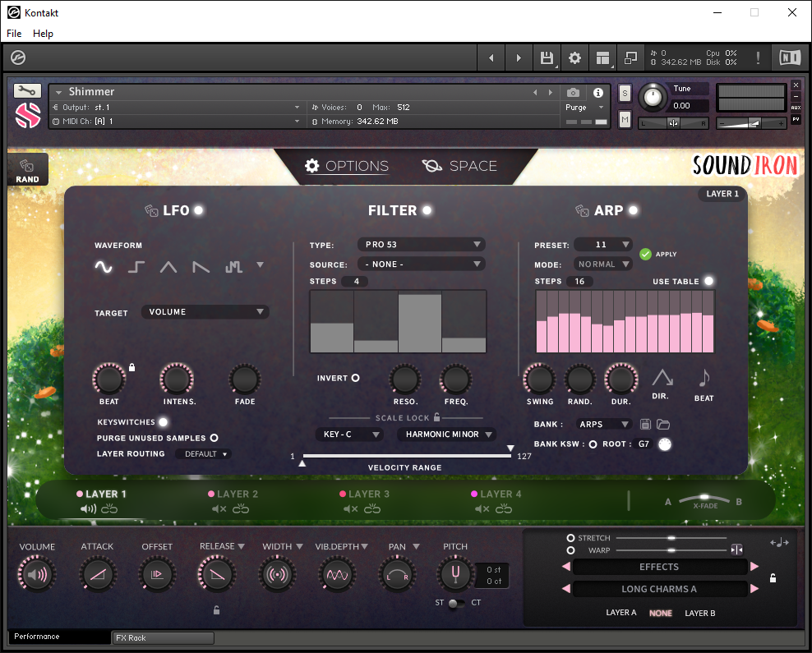The height and width of the screenshot is (653, 812).
Task: Enable the INVERT filter option
Action: point(355,378)
